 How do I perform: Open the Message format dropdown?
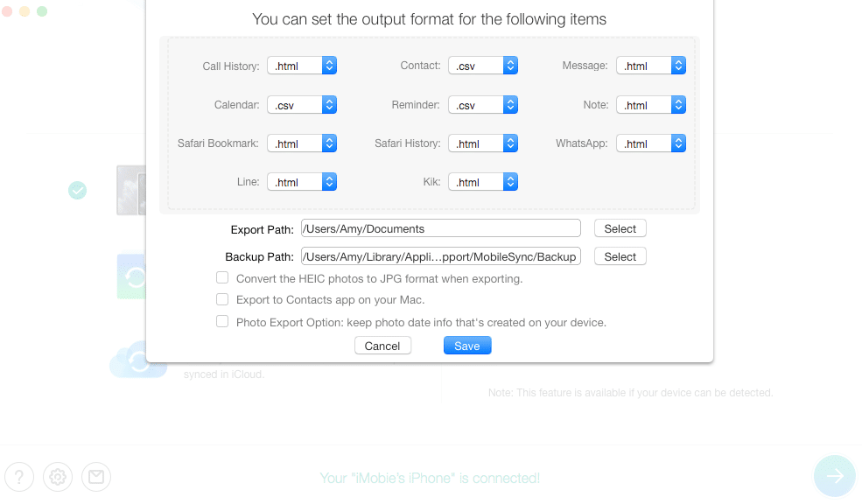(651, 66)
